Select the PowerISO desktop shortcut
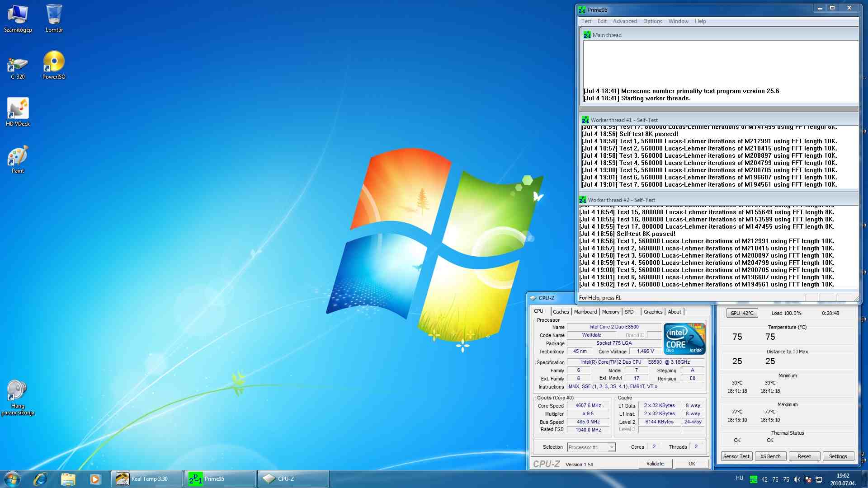Image resolution: width=868 pixels, height=488 pixels. tap(54, 66)
